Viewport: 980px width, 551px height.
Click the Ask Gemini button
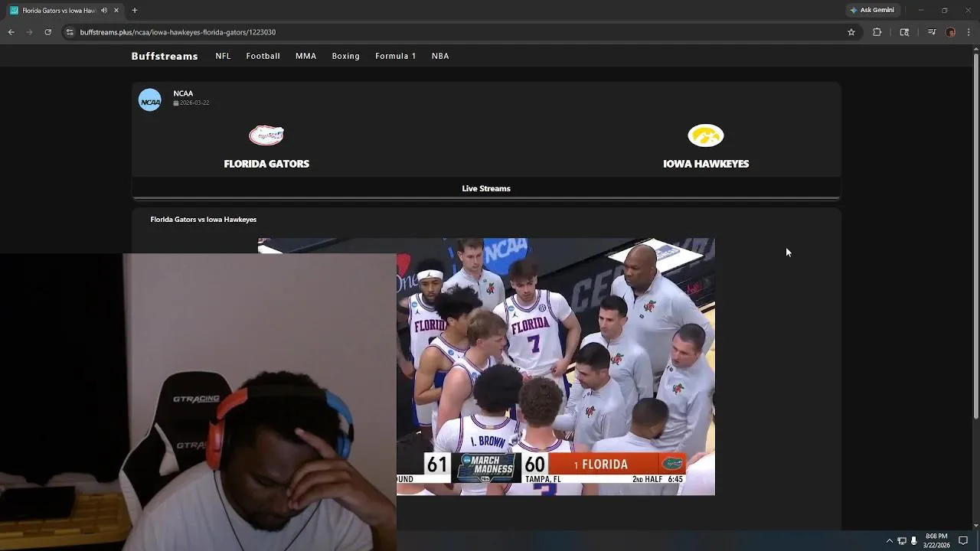872,10
